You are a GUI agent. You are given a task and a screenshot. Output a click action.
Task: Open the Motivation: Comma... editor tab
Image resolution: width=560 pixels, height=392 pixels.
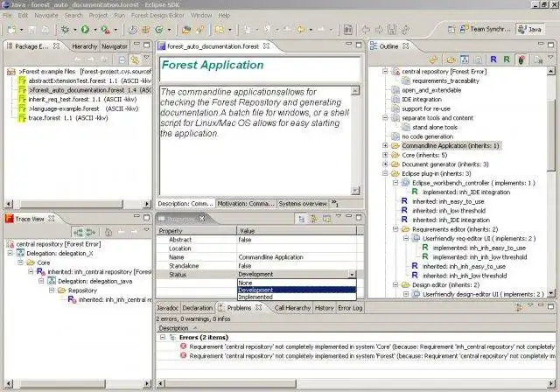(x=246, y=203)
